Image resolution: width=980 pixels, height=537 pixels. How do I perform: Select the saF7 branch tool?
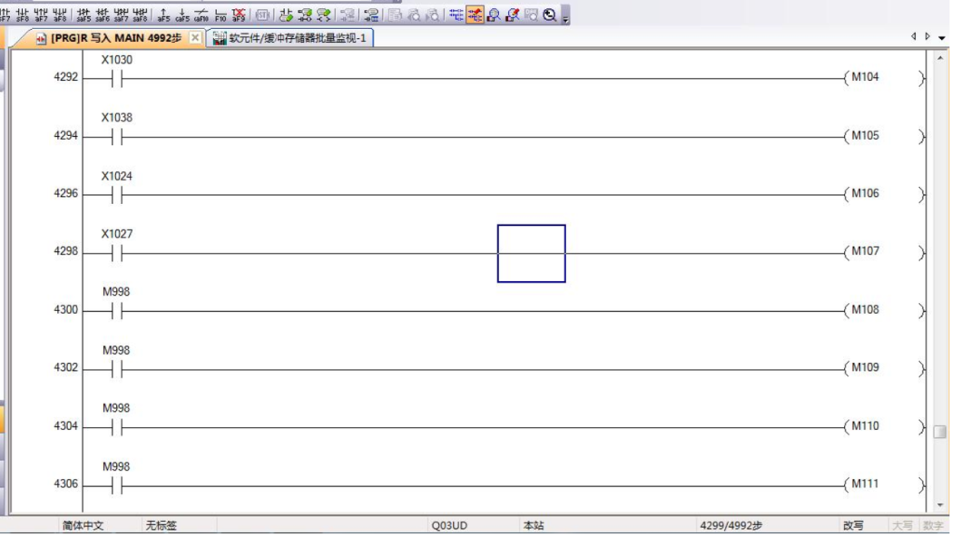[x=122, y=15]
